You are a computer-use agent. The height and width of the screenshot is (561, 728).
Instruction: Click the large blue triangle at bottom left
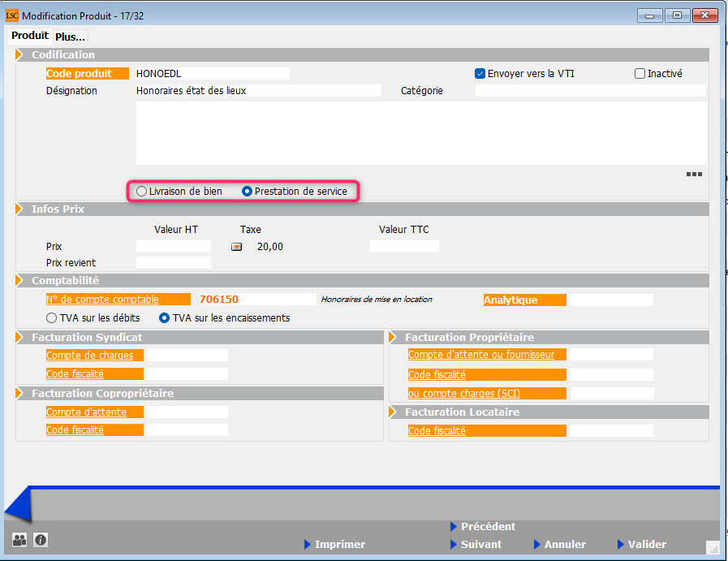click(x=18, y=505)
